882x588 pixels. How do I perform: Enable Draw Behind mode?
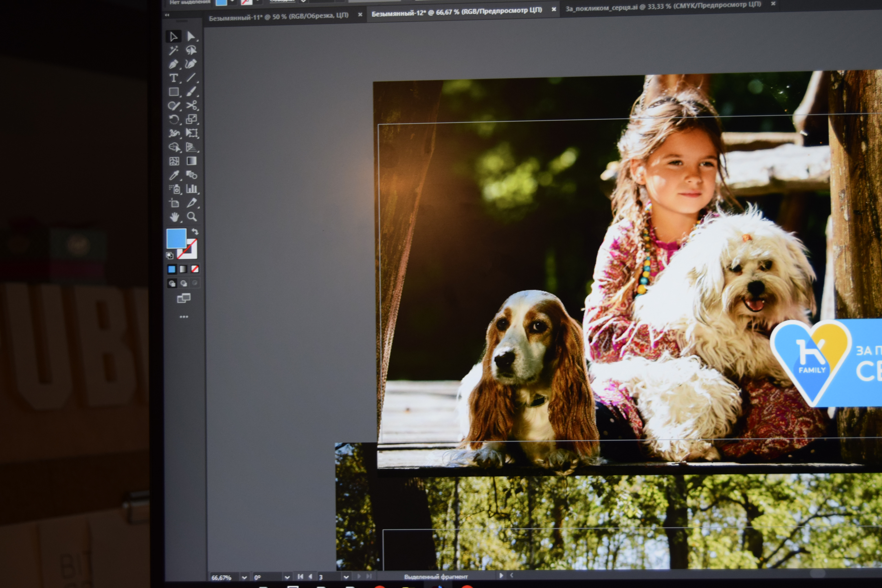184,283
